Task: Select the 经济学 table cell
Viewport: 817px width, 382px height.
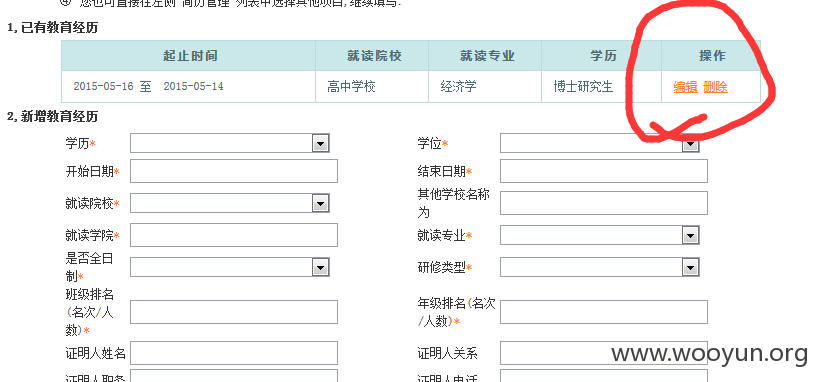Action: [485, 87]
